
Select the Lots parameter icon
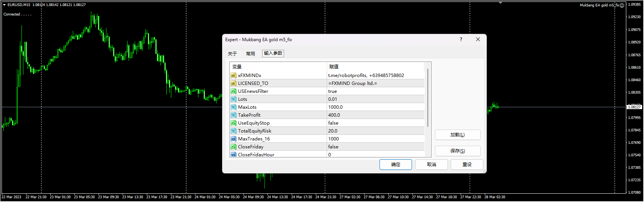point(233,99)
